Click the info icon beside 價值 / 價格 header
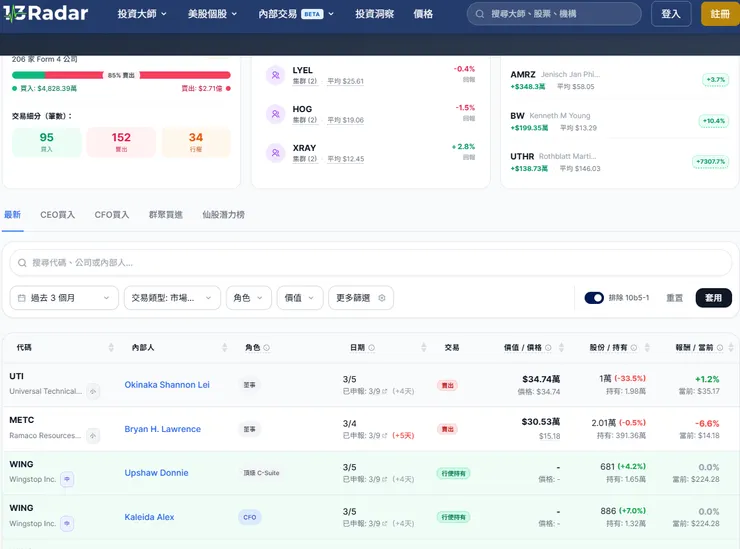The width and height of the screenshot is (740, 549). [548, 347]
